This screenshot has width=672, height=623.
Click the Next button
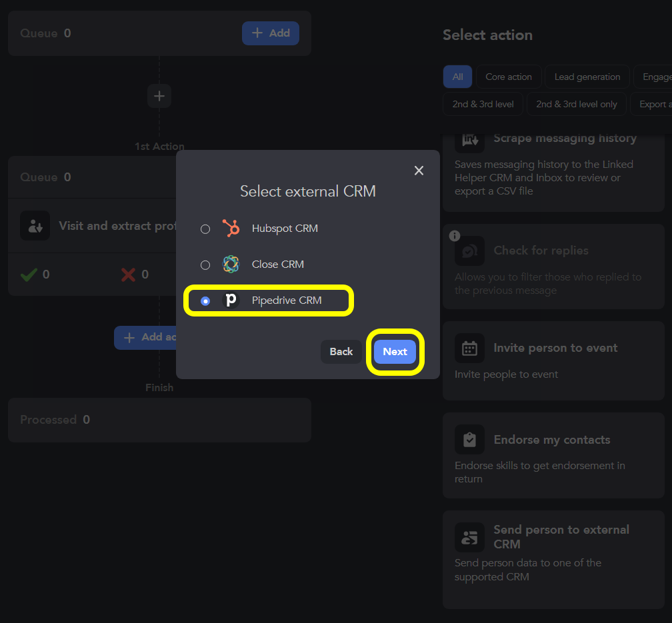point(395,352)
